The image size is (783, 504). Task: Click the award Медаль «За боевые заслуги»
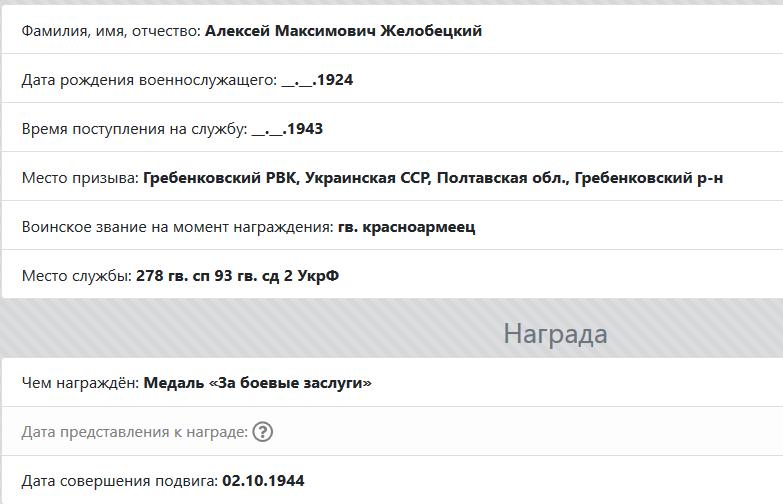point(258,383)
